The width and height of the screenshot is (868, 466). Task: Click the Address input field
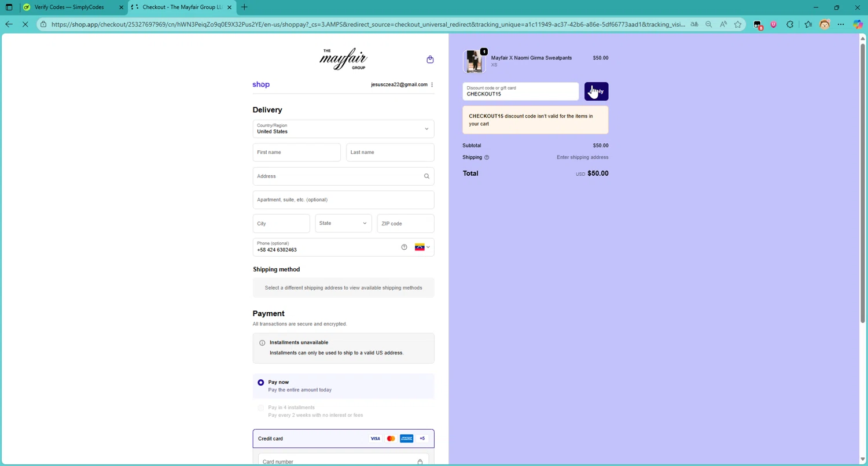(343, 176)
